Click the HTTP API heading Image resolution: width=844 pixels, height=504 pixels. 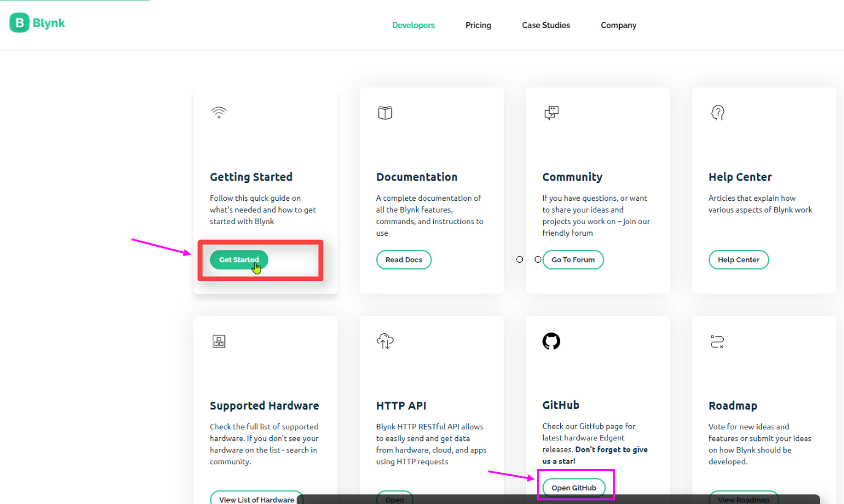pyautogui.click(x=401, y=405)
